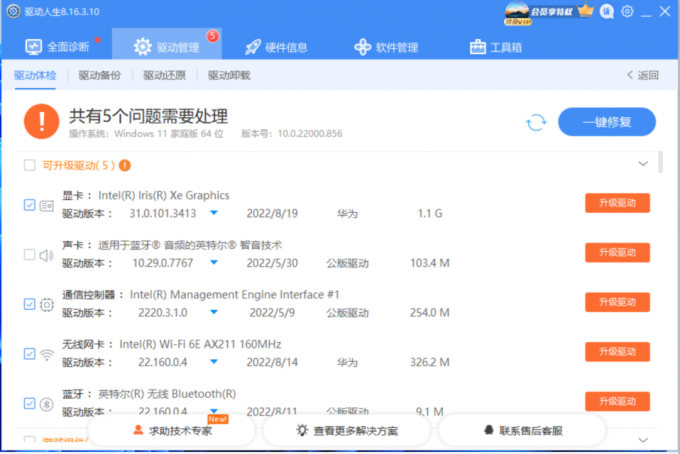Select the 驱动体检 sub-tab
This screenshot has width=680, height=454.
(35, 75)
